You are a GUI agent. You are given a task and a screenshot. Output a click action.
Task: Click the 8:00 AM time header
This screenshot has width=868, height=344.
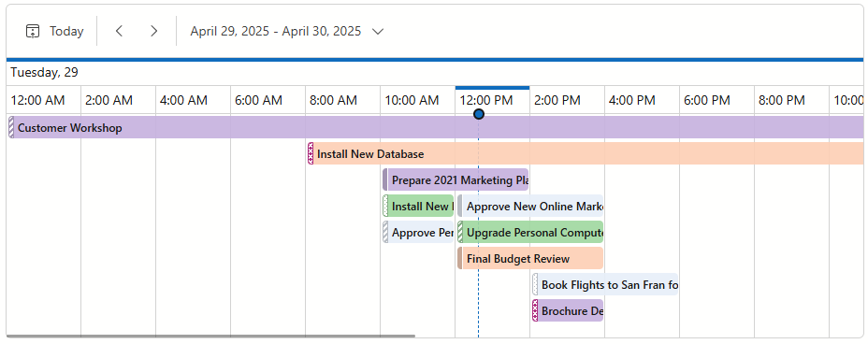[x=342, y=100]
